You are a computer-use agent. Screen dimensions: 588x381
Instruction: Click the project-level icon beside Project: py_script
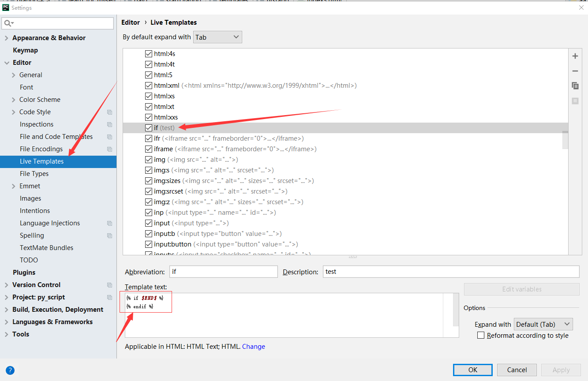click(109, 297)
